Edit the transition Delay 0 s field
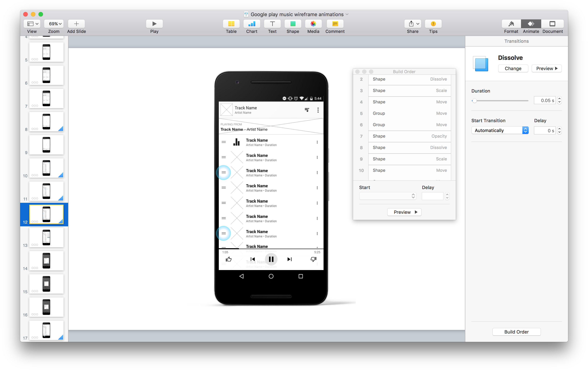This screenshot has height=370, width=588. coord(545,131)
